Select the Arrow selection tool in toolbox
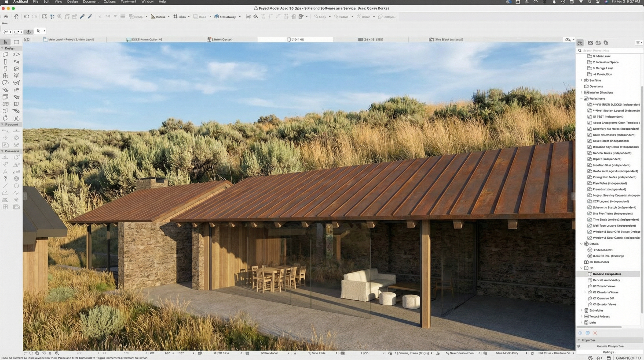Image resolution: width=644 pixels, height=360 pixels. (x=6, y=42)
